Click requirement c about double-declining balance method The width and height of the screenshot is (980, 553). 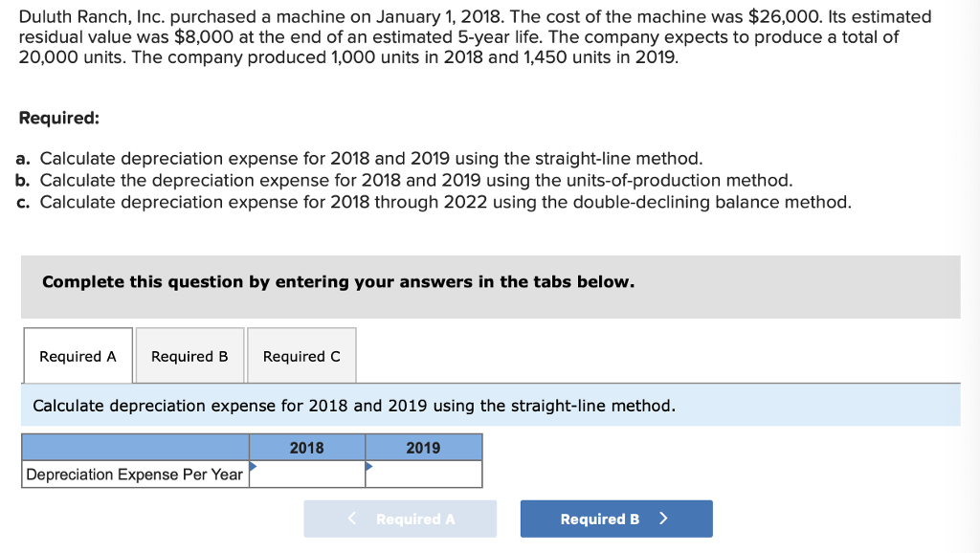pos(433,202)
